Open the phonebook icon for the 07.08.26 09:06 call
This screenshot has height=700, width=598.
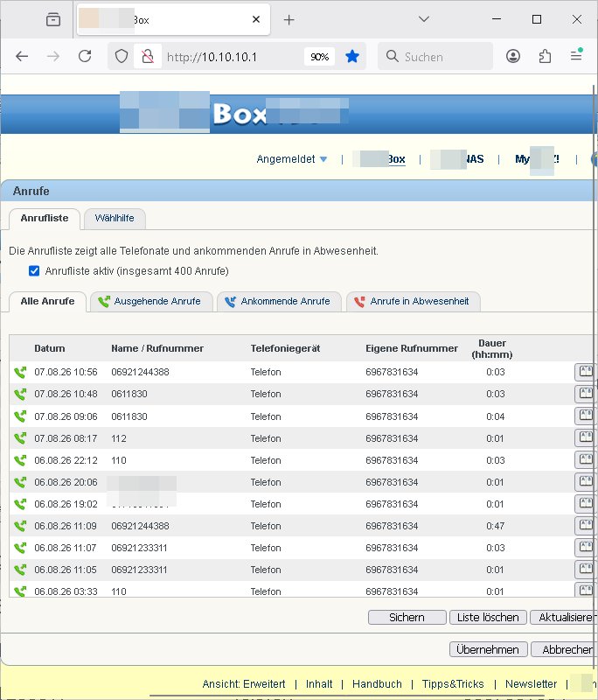click(x=586, y=416)
